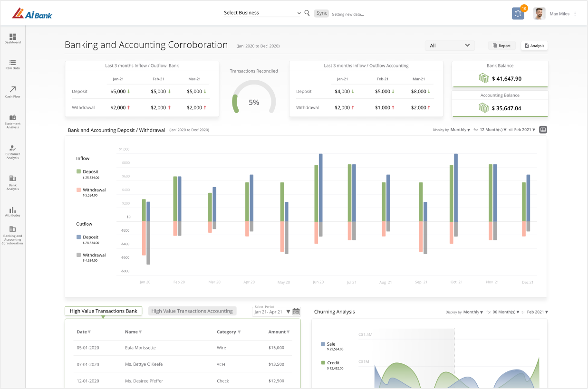Click the Report button
Screen dimensions: 588x389
[502, 46]
